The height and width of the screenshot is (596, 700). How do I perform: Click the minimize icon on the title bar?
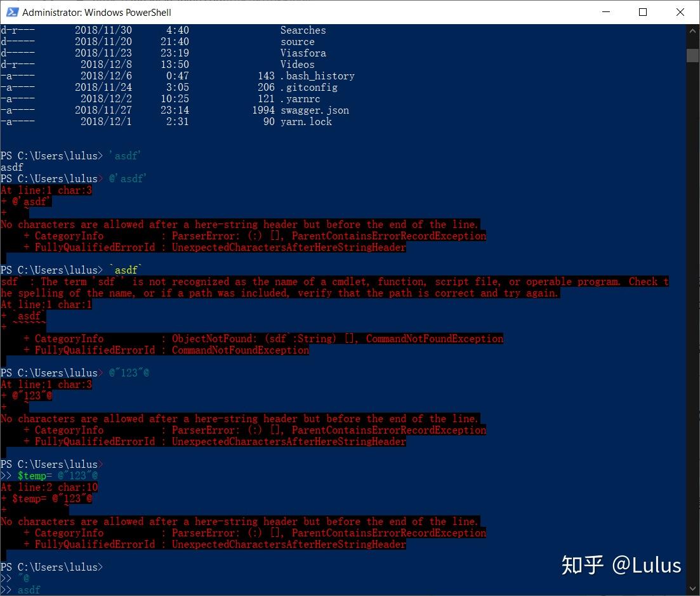pyautogui.click(x=605, y=12)
